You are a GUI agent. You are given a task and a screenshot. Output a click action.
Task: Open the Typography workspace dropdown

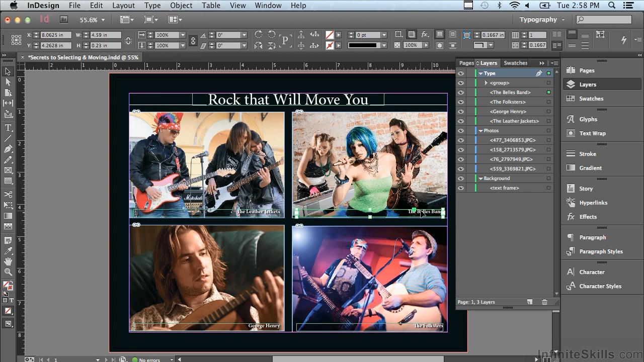(x=542, y=20)
